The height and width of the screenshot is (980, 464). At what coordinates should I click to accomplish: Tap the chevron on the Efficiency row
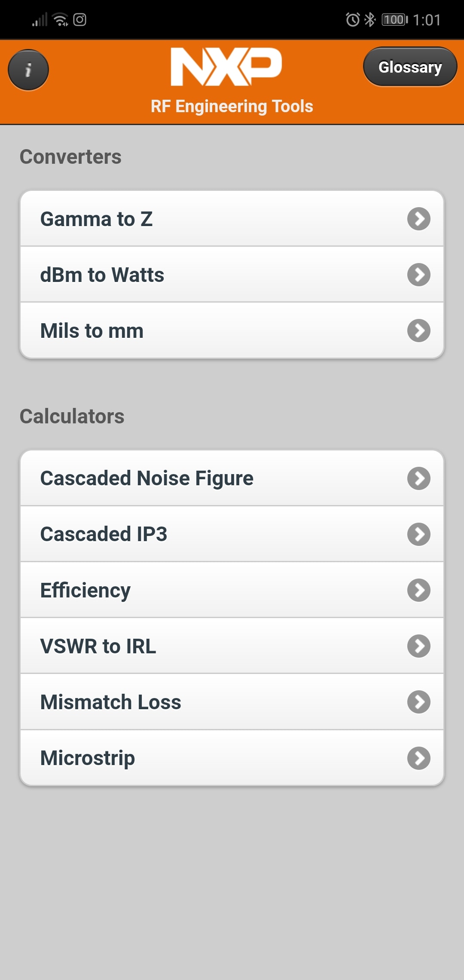[419, 590]
